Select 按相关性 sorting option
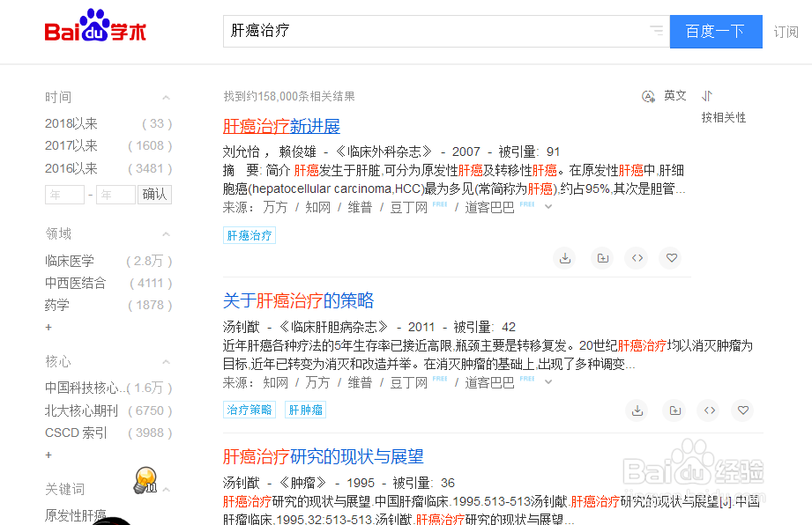812x525 pixels. click(x=724, y=117)
